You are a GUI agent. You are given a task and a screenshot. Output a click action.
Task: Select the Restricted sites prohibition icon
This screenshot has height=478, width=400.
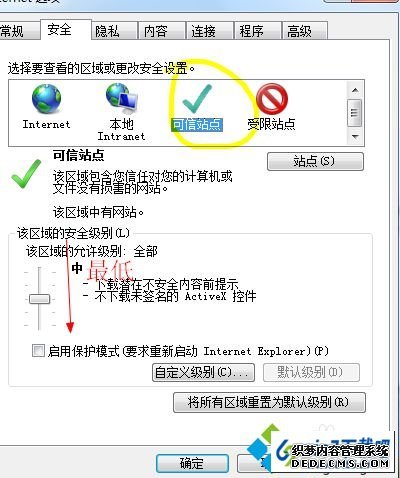(x=272, y=99)
